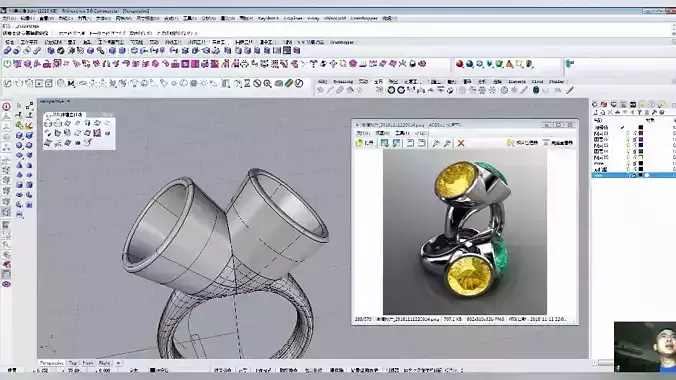Click the bold M icon in left toolbar row
The image size is (676, 380).
71,83
